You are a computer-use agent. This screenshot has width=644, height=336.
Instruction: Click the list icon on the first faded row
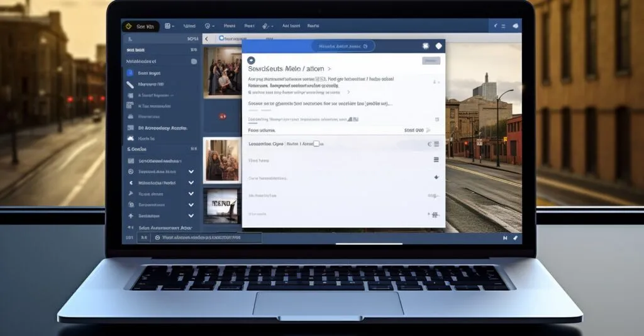click(x=436, y=160)
